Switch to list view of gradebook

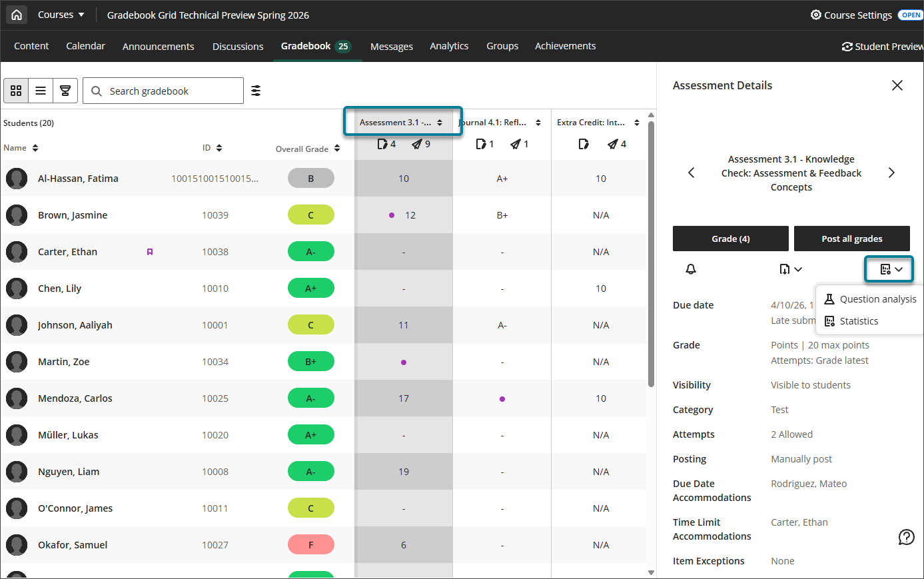(41, 91)
